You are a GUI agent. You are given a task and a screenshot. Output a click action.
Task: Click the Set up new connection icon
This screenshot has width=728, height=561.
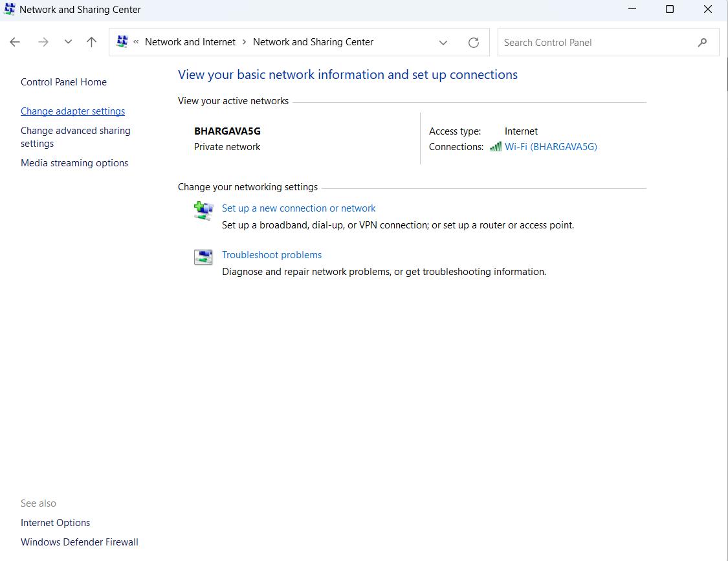(203, 210)
